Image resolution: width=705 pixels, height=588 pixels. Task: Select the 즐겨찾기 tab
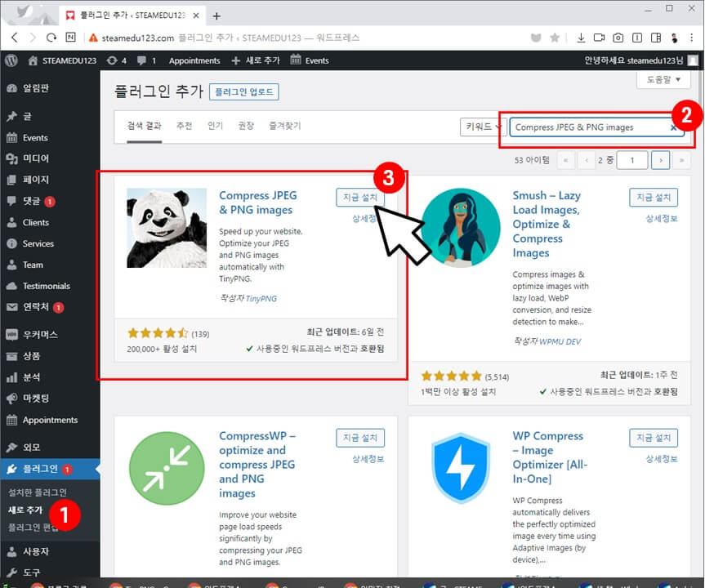coord(284,126)
